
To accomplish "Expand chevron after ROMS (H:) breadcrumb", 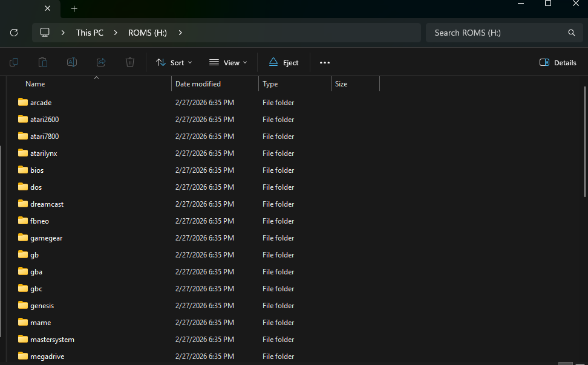I will (180, 33).
